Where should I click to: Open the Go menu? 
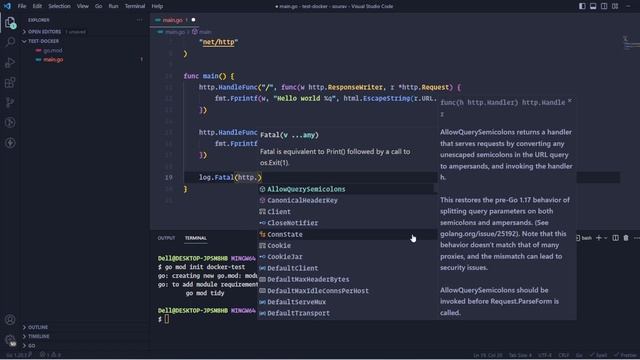click(x=98, y=6)
